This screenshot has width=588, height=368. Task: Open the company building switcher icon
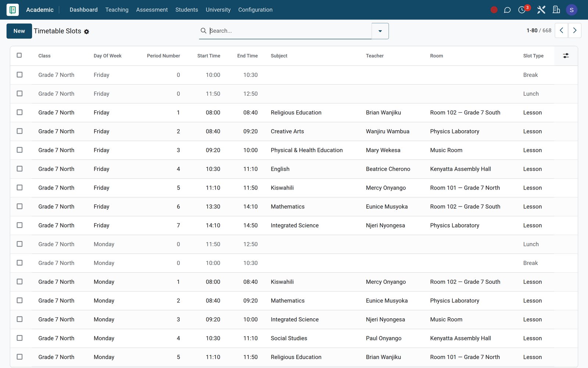[x=556, y=10]
